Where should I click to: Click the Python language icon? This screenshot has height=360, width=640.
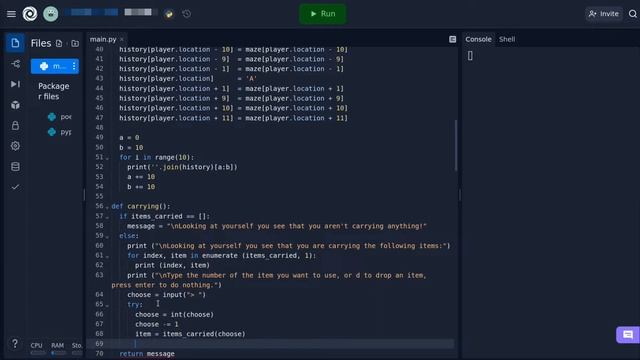pyautogui.click(x=169, y=14)
